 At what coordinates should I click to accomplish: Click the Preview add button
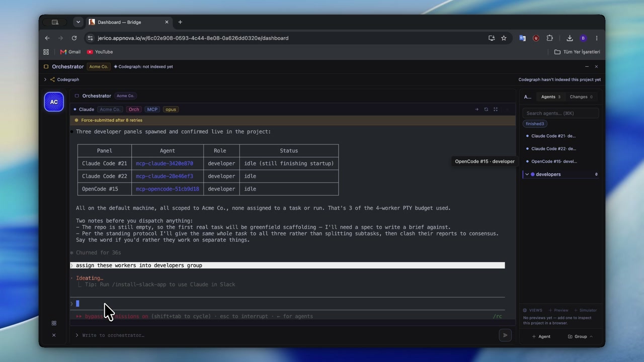point(558,310)
